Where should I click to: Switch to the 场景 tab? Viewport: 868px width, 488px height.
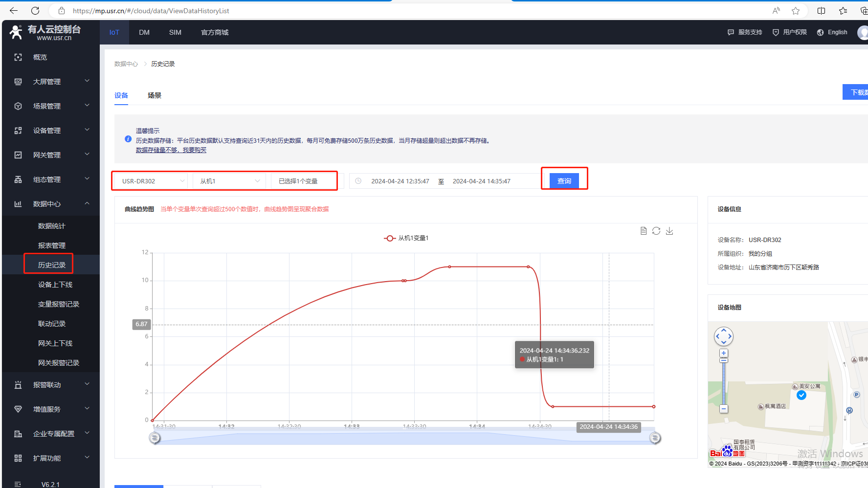click(155, 95)
